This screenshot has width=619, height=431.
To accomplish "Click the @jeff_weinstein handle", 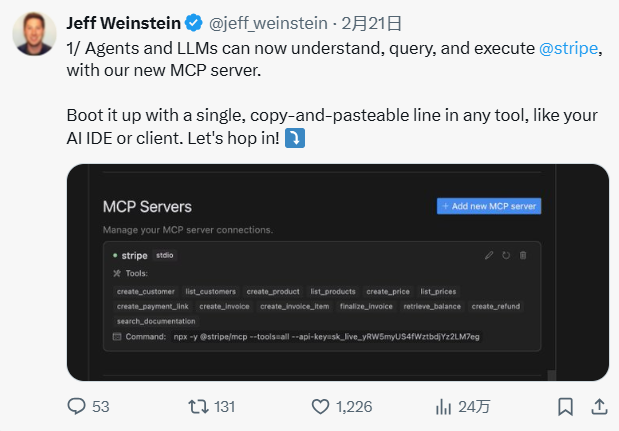I will click(x=268, y=23).
